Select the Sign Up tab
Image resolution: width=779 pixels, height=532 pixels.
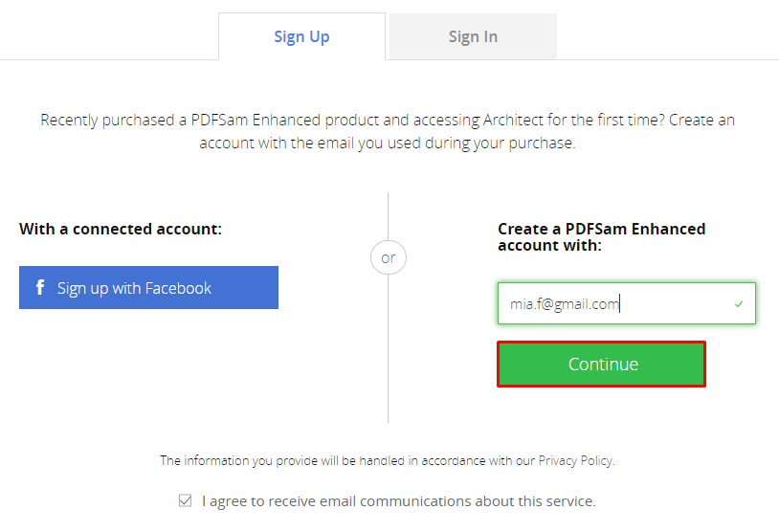point(301,36)
